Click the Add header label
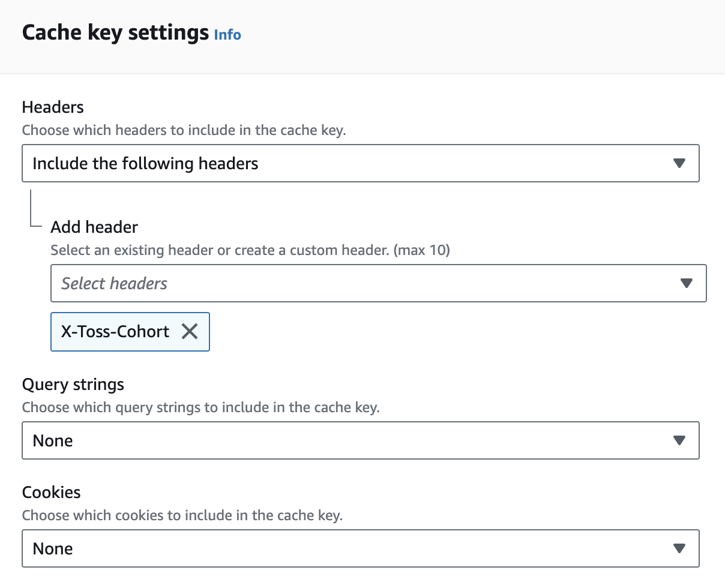Screen dimensions: 725x588 coord(94,227)
